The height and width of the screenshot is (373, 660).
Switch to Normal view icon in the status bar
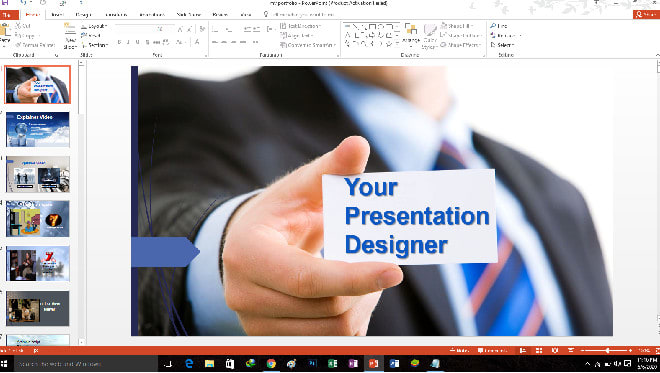[x=523, y=350]
